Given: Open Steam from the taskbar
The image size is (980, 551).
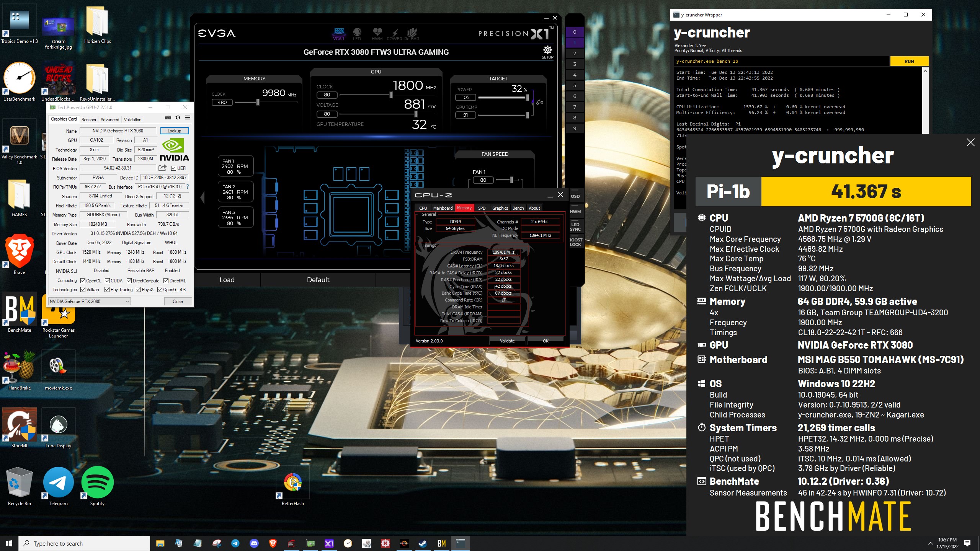Looking at the screenshot, I should 423,543.
